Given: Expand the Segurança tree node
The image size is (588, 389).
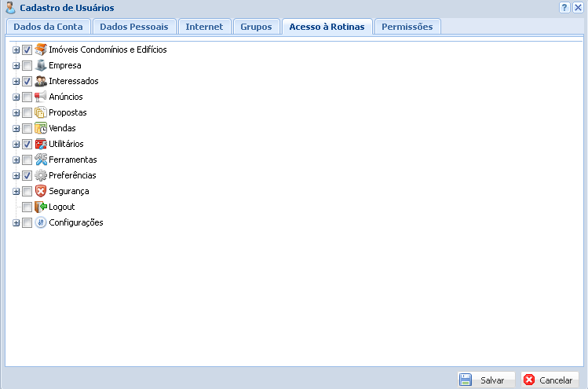Looking at the screenshot, I should tap(16, 191).
